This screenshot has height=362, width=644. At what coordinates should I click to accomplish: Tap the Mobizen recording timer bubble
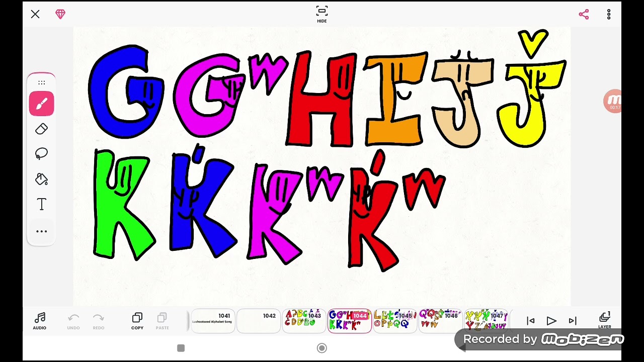click(613, 102)
